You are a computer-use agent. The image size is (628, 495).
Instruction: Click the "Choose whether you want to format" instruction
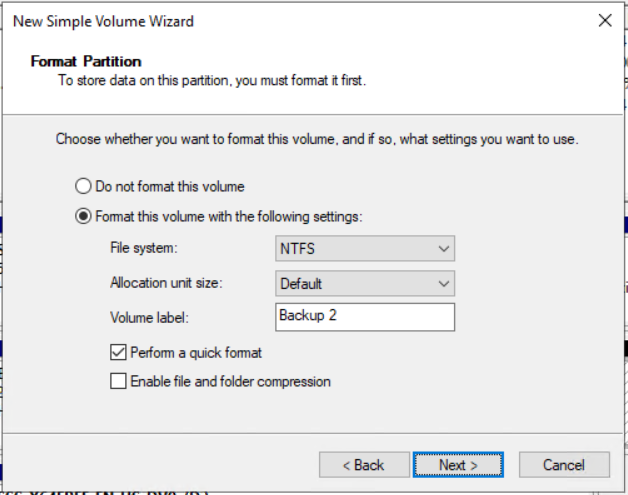(x=317, y=140)
